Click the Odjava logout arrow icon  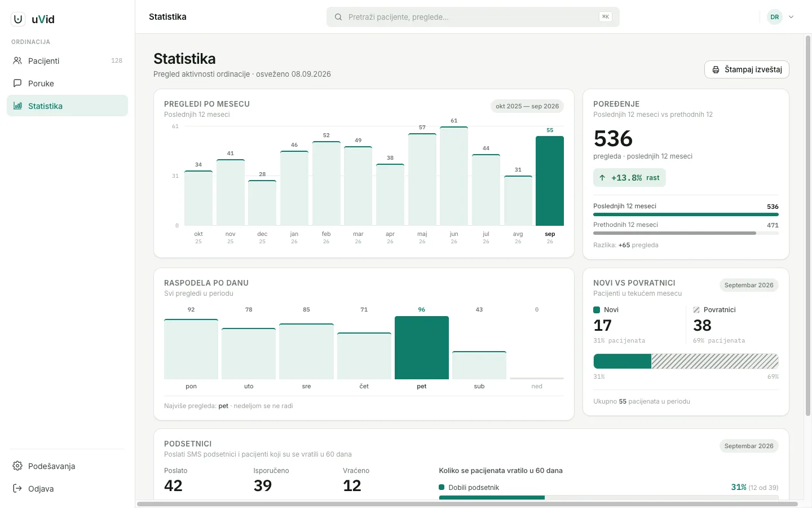tap(17, 488)
